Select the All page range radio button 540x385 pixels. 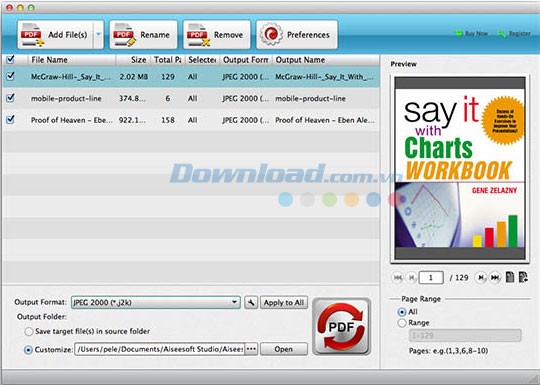coord(402,312)
